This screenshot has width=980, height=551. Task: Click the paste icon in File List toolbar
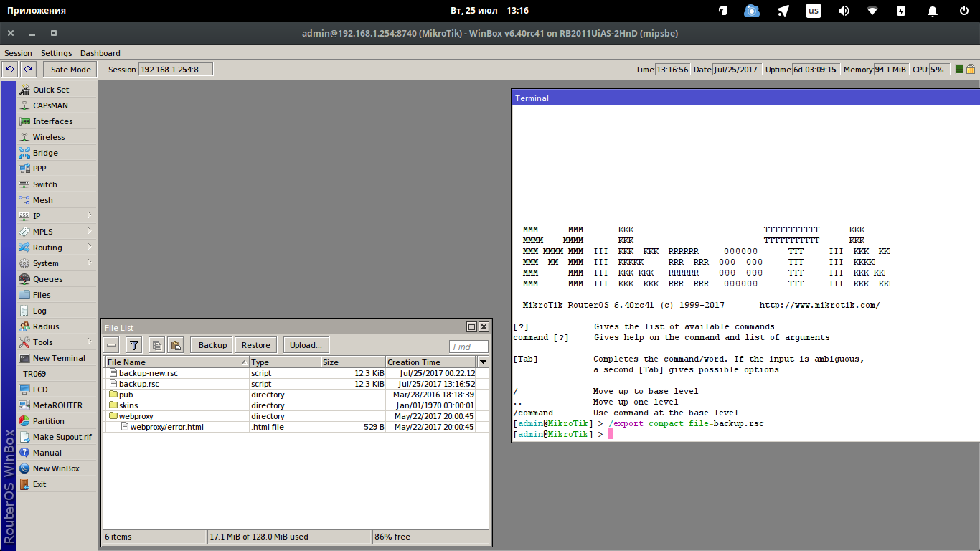pos(175,345)
